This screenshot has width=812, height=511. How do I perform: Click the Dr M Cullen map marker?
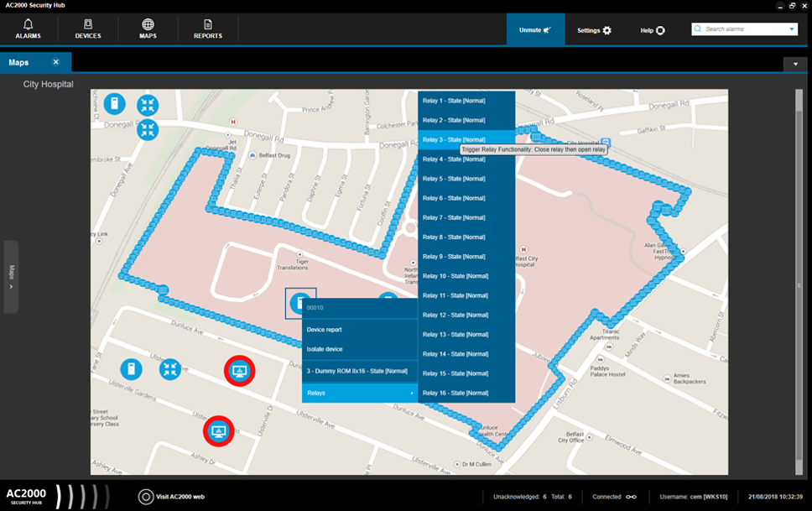coord(457,464)
